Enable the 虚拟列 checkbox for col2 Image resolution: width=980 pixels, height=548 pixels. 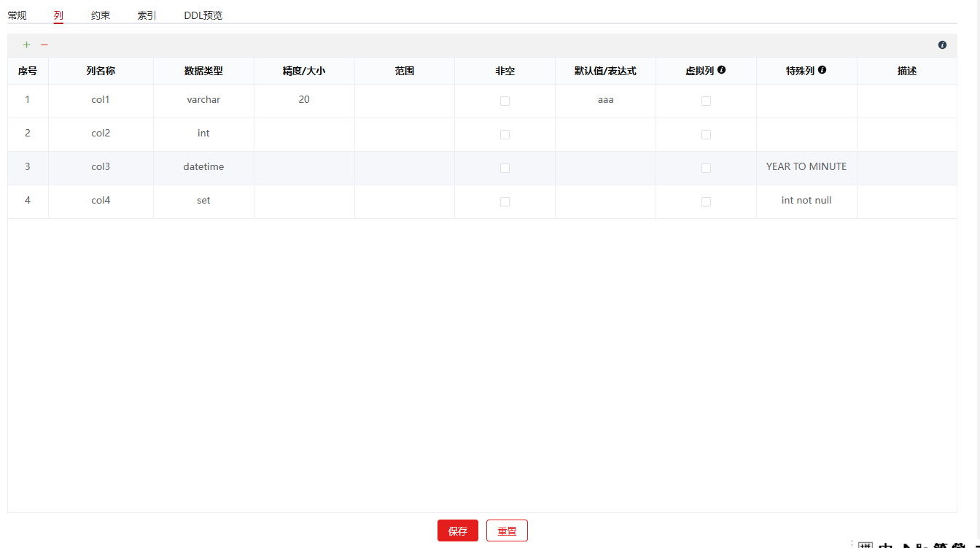(x=706, y=134)
